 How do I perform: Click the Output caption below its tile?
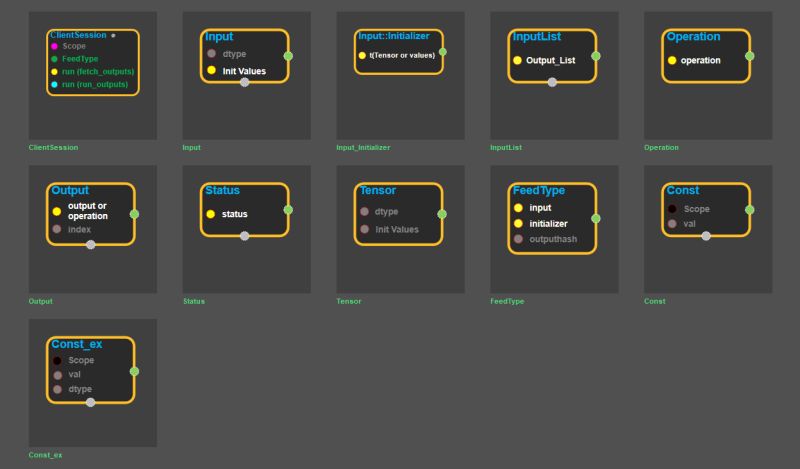pos(41,301)
